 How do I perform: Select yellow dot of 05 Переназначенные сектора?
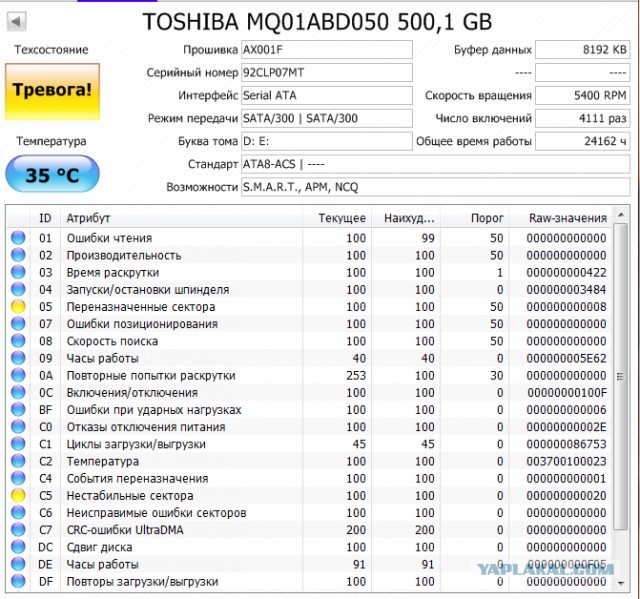[18, 306]
